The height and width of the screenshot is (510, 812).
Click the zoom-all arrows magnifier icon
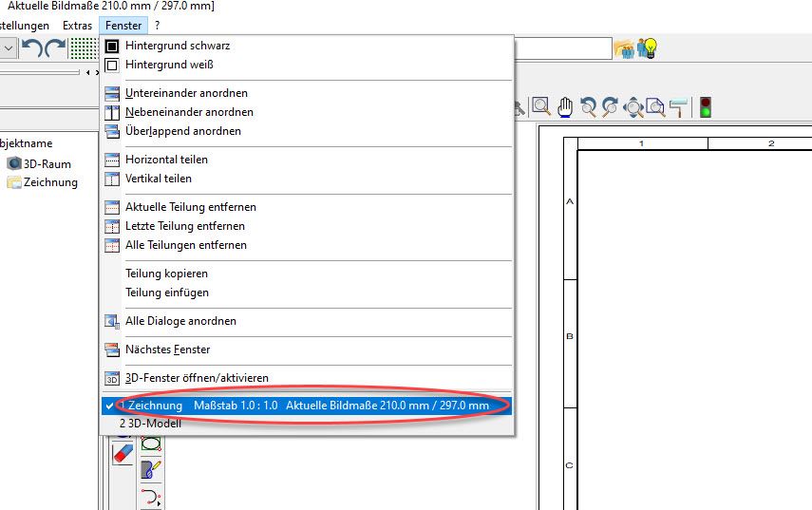click(x=633, y=107)
